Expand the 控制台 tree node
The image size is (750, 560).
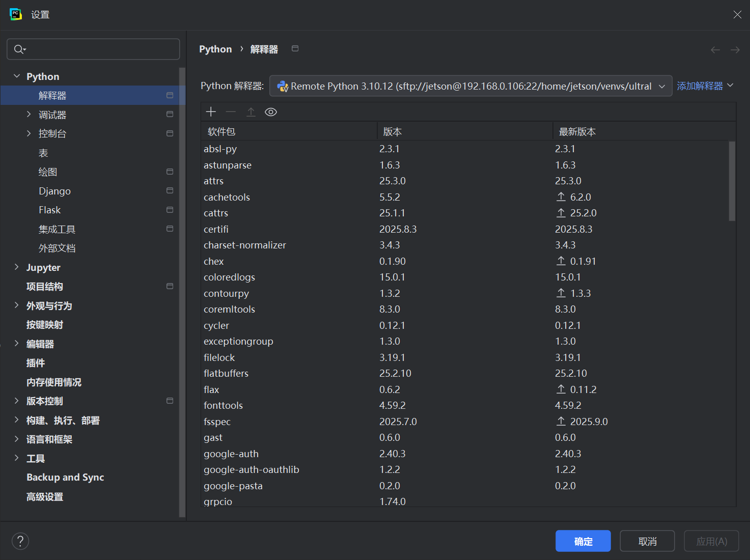29,133
